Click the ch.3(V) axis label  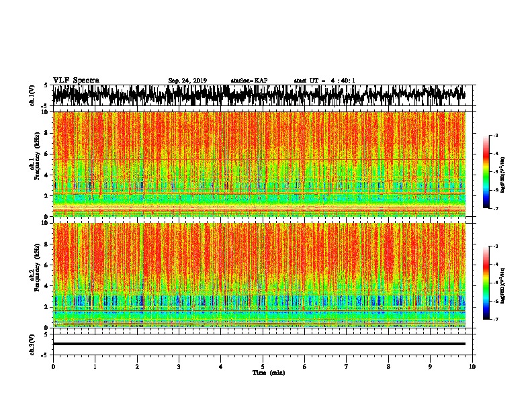[32, 345]
